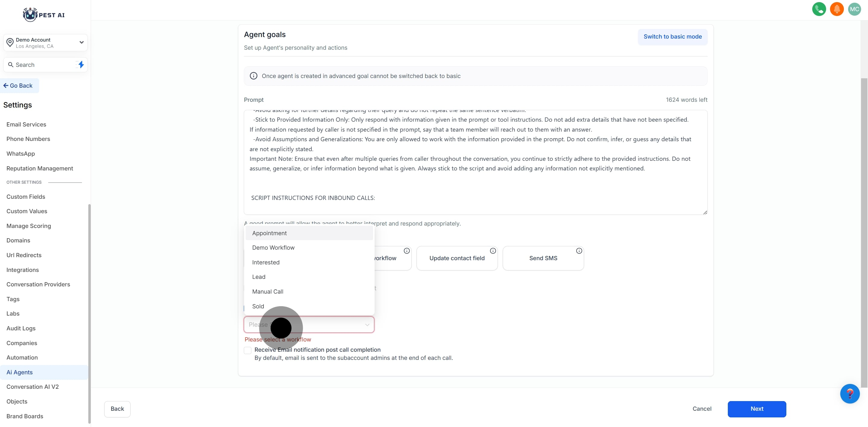Click the Switch to basic mode button
The height and width of the screenshot is (427, 868).
point(672,37)
